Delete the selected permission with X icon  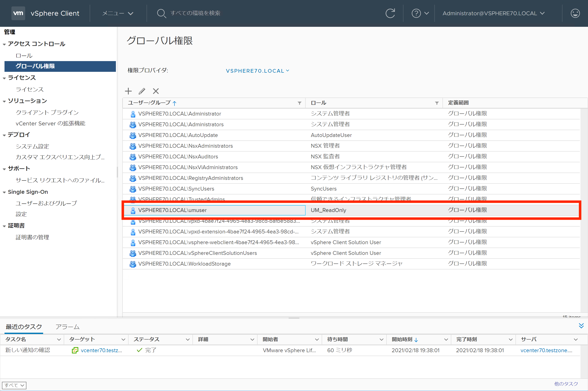(156, 91)
